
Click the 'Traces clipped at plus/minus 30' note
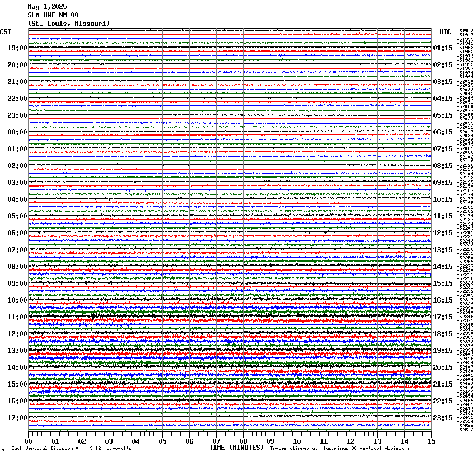tap(313, 448)
